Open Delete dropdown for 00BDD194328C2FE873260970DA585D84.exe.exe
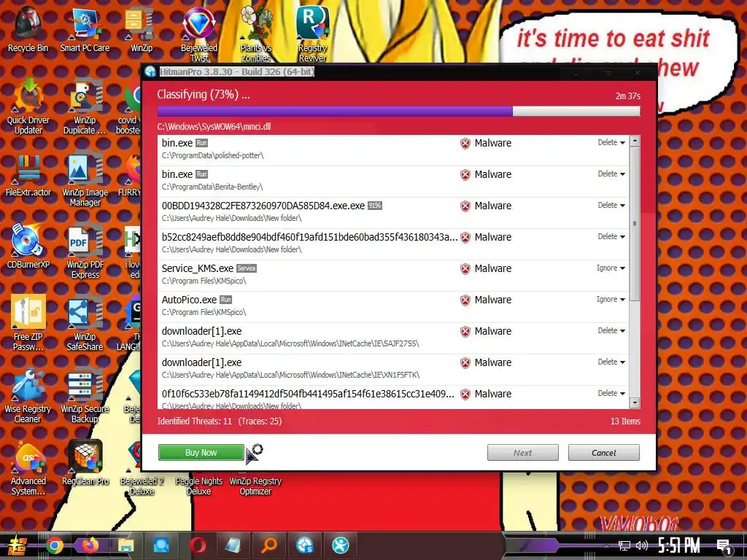 point(611,205)
